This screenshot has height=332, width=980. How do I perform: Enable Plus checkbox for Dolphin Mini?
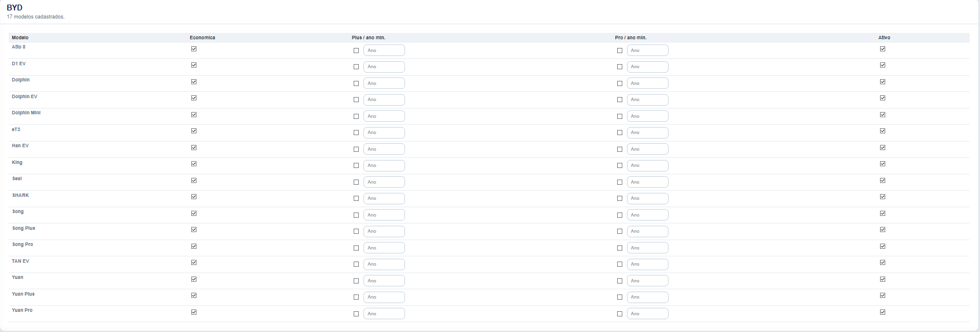[356, 116]
